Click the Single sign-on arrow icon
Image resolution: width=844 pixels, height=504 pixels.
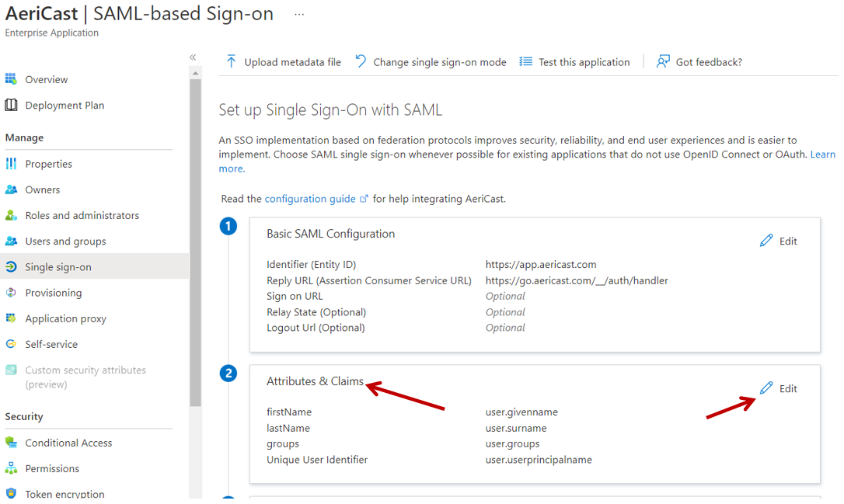[11, 267]
